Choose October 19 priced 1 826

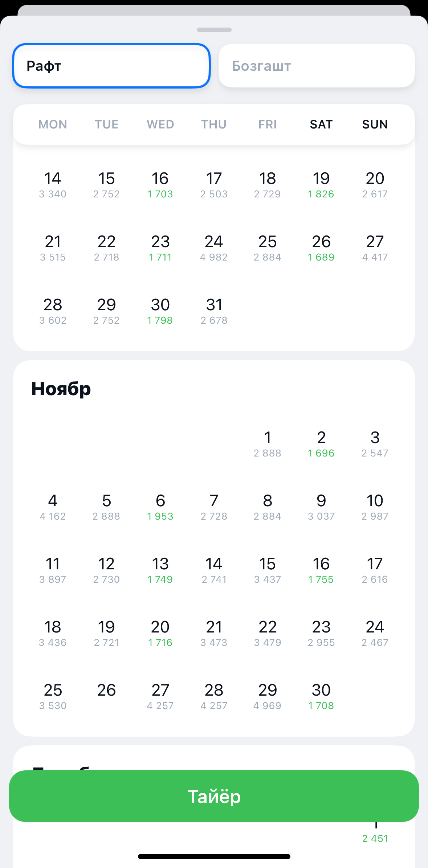point(321,185)
